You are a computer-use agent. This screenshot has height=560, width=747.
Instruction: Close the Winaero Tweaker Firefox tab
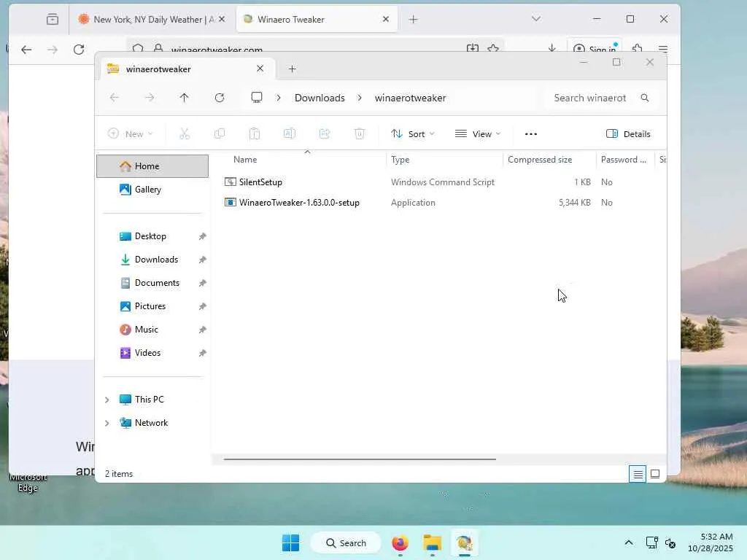pos(386,19)
